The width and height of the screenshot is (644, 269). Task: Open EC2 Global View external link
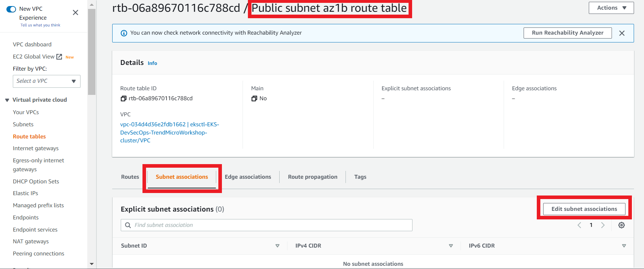[x=37, y=57]
